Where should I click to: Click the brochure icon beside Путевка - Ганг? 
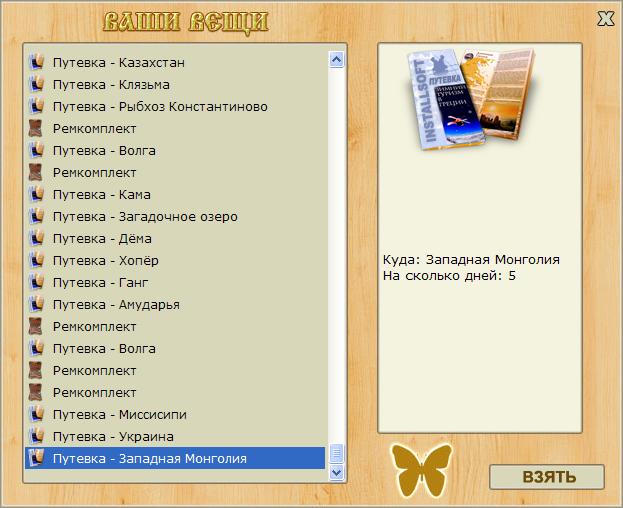(36, 282)
